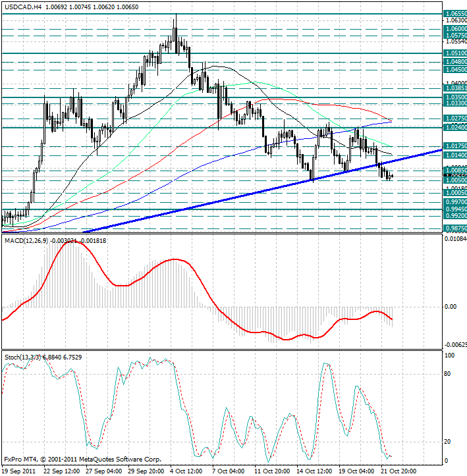Click the 7 Oct 04:00 time label
The width and height of the screenshot is (467, 476).
pos(229,471)
